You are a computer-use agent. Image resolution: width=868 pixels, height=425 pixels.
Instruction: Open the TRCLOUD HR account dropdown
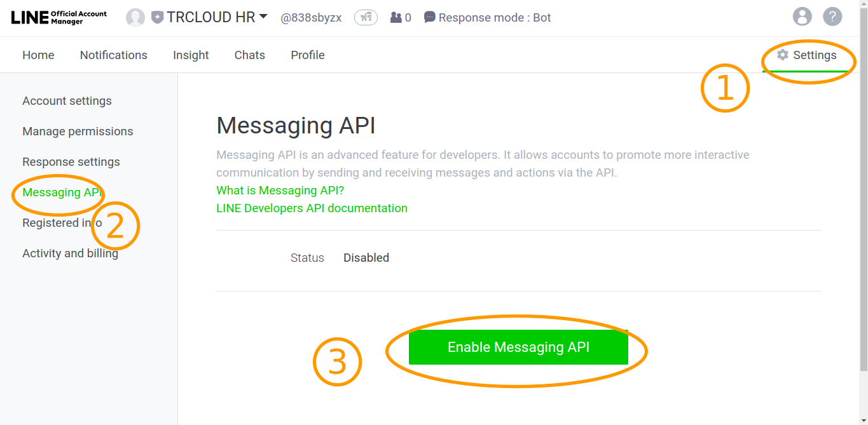(x=263, y=17)
